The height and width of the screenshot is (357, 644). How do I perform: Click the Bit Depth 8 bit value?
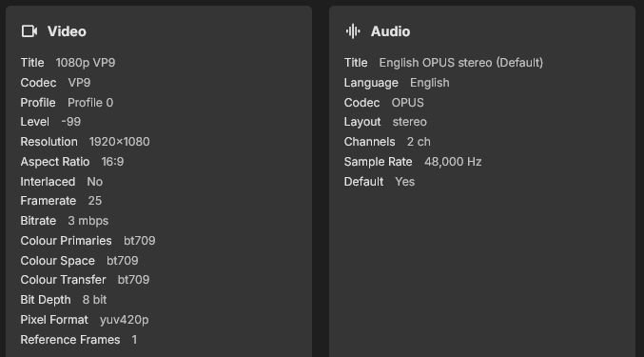point(94,300)
